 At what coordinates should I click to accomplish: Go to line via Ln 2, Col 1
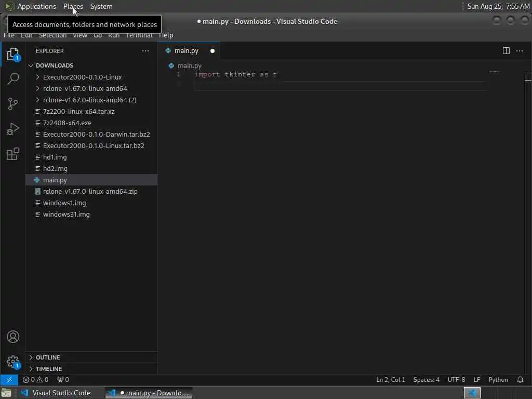coord(391,380)
